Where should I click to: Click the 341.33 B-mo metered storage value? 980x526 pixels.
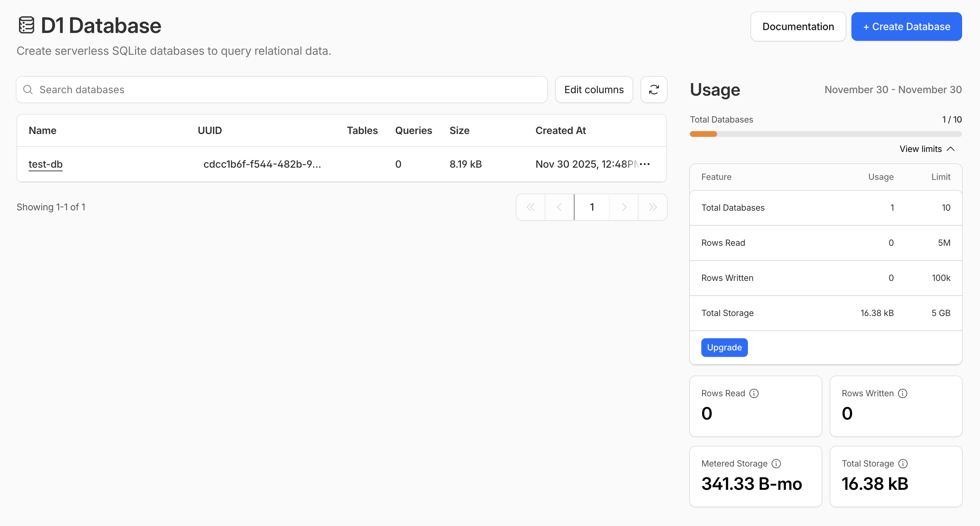click(x=751, y=484)
